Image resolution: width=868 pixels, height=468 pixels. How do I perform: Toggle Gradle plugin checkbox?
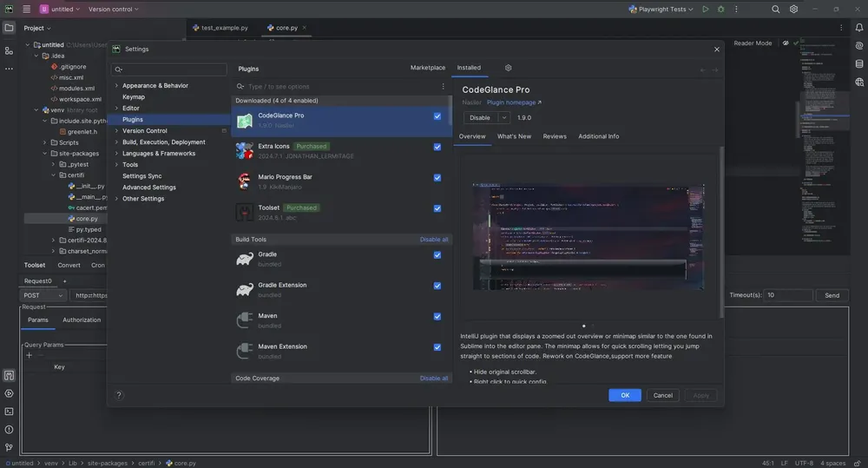click(437, 254)
